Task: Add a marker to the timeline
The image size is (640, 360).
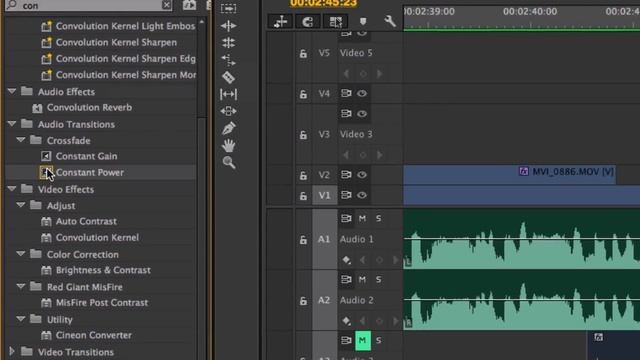Action: point(363,22)
